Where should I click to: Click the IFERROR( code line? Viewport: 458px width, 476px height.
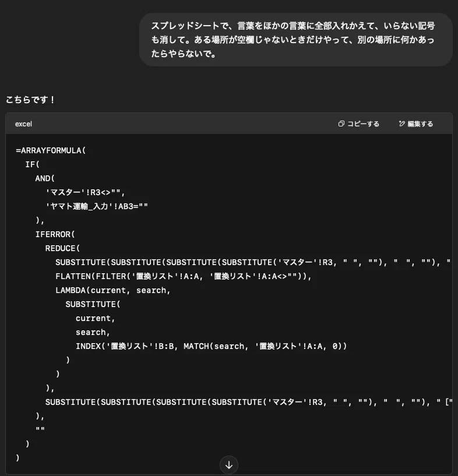click(55, 234)
